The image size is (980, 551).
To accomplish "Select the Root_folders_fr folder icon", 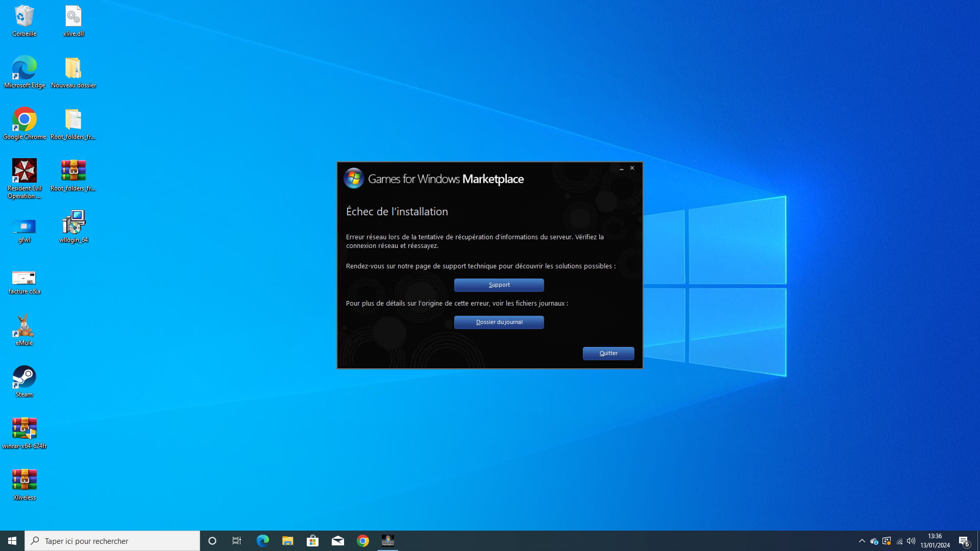I will coord(73,123).
